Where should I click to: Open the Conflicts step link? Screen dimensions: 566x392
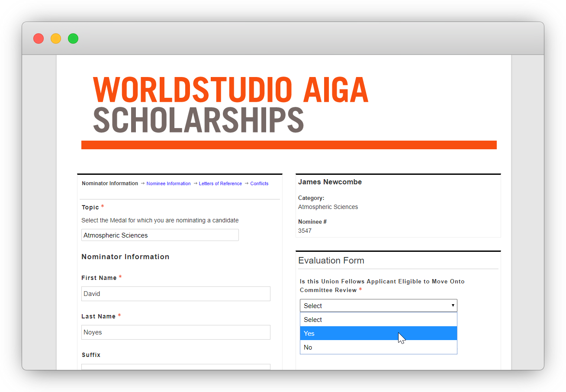click(x=259, y=183)
